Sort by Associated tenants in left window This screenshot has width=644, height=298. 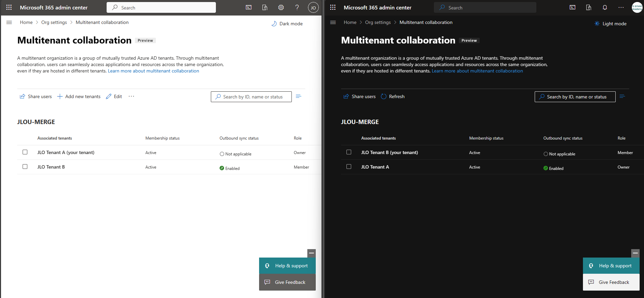(x=55, y=138)
